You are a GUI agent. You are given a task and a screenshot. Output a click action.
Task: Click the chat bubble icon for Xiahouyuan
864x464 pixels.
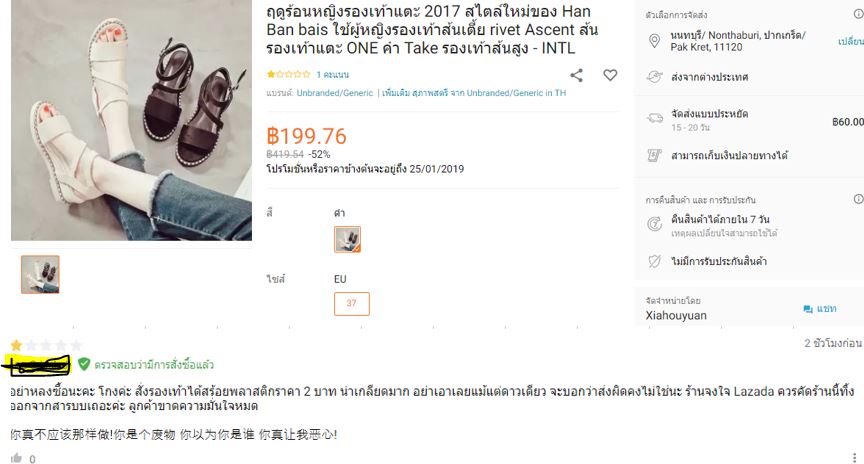click(x=808, y=309)
